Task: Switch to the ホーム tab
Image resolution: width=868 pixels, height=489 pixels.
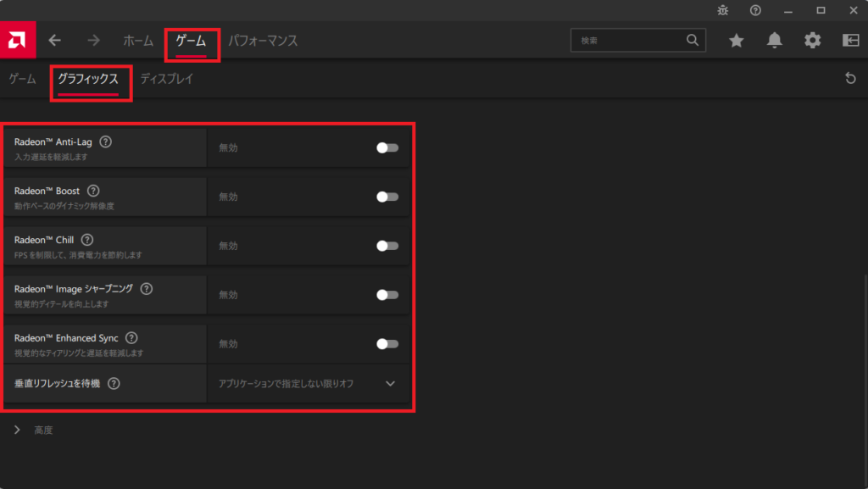Action: pos(138,41)
